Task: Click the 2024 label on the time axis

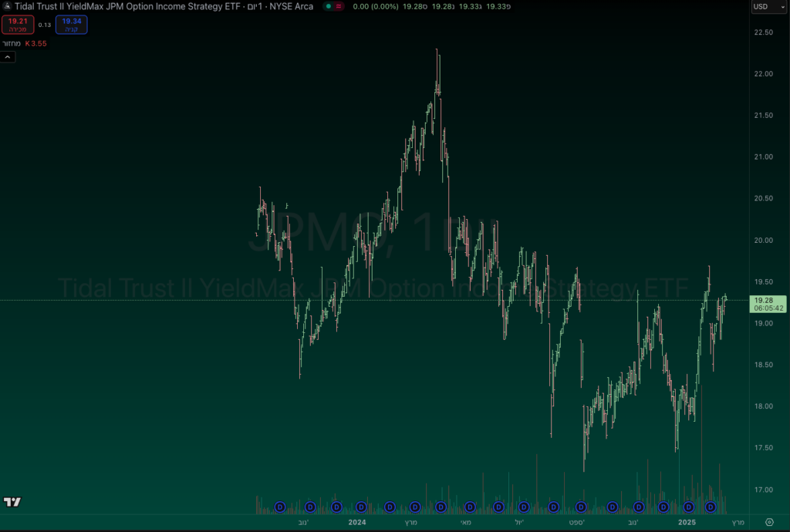Action: [x=356, y=522]
